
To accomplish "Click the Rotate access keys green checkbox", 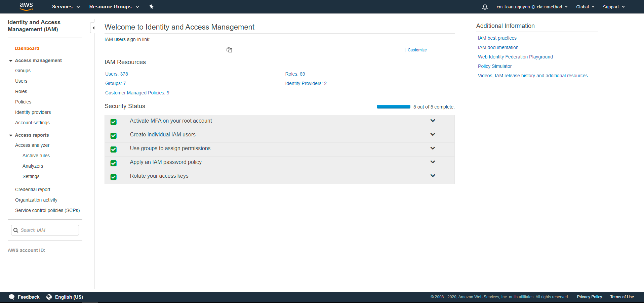I will pos(114,177).
